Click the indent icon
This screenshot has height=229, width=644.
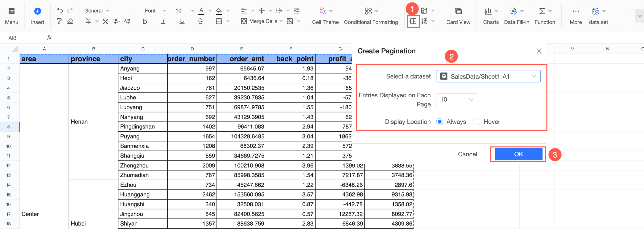tap(297, 11)
